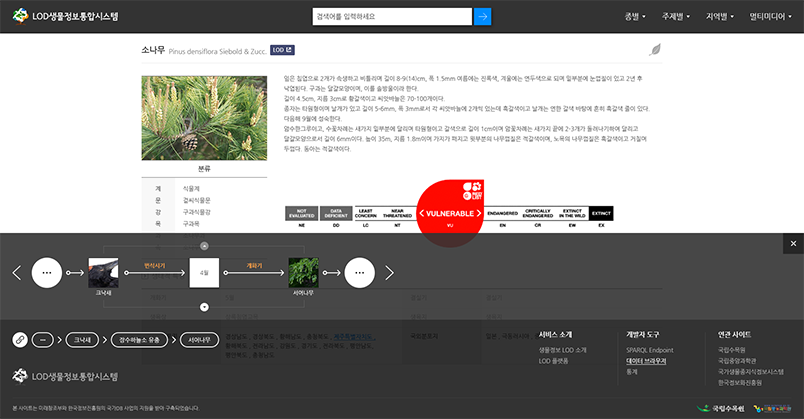Image resolution: width=804 pixels, height=419 pixels.
Task: Click the chain link icon in the breadcrumb bar
Action: pyautogui.click(x=20, y=340)
